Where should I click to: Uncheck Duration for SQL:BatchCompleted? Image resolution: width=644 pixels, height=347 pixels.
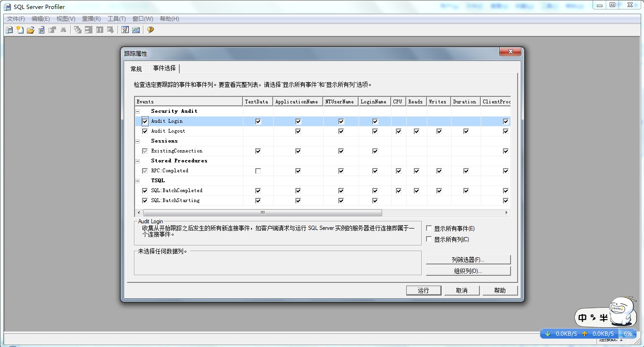pyautogui.click(x=466, y=191)
